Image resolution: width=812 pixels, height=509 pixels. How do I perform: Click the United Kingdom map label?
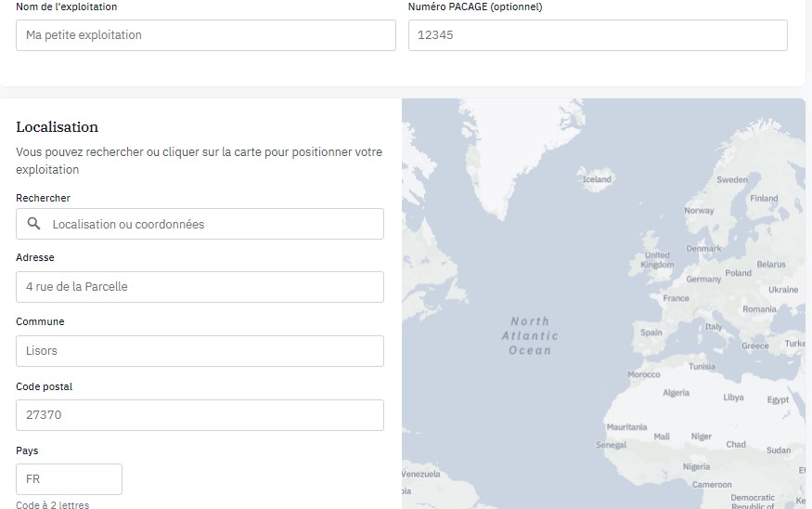[x=657, y=260]
